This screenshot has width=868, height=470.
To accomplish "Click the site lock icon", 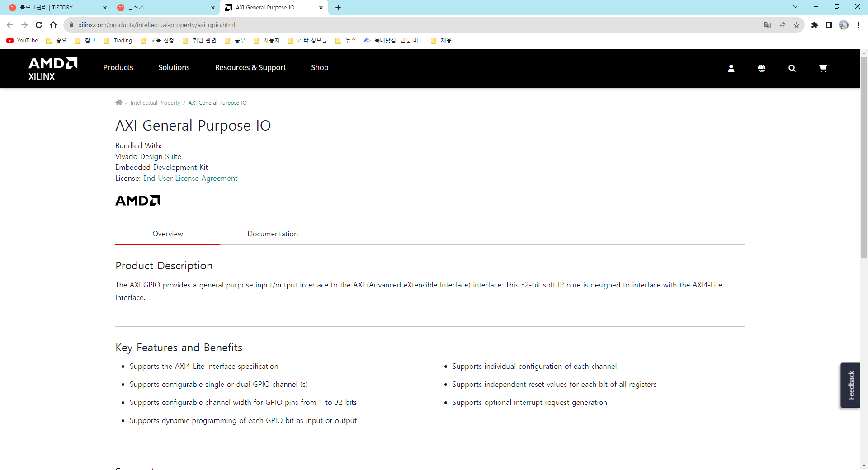I will pyautogui.click(x=71, y=25).
